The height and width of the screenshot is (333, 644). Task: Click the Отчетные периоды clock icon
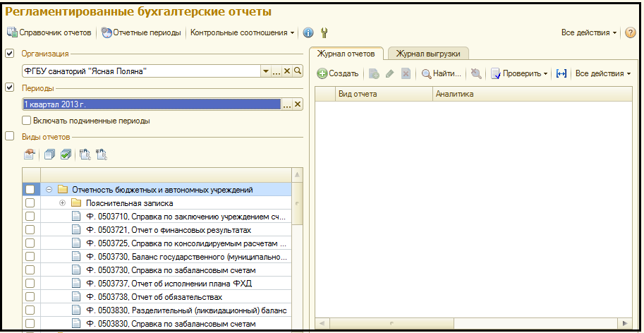pos(107,32)
